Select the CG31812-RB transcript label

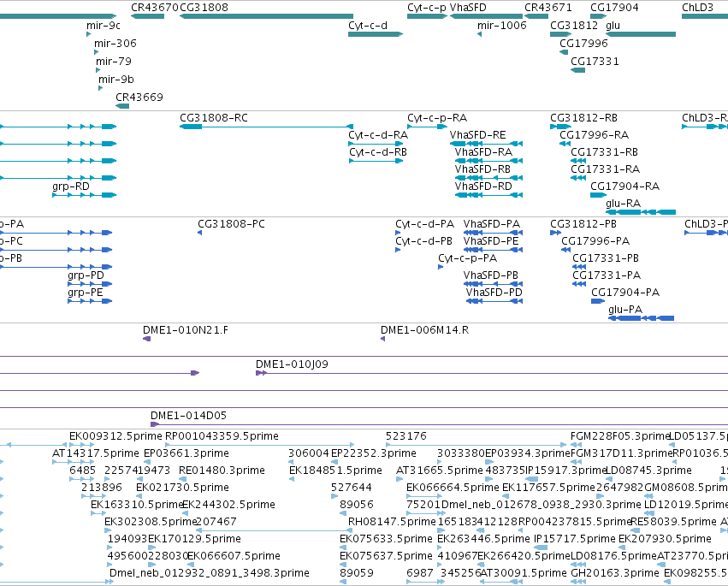click(584, 118)
